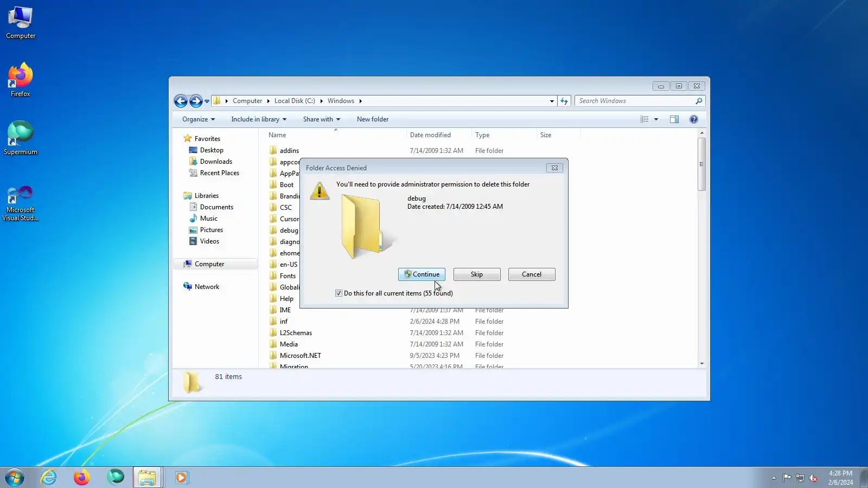The image size is (868, 488).
Task: Open Music library
Action: [x=209, y=219]
